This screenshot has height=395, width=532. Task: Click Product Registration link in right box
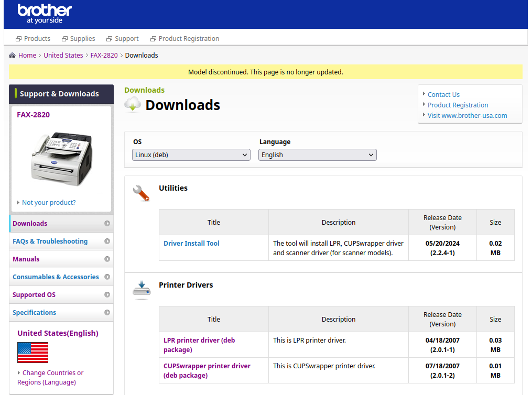[458, 105]
